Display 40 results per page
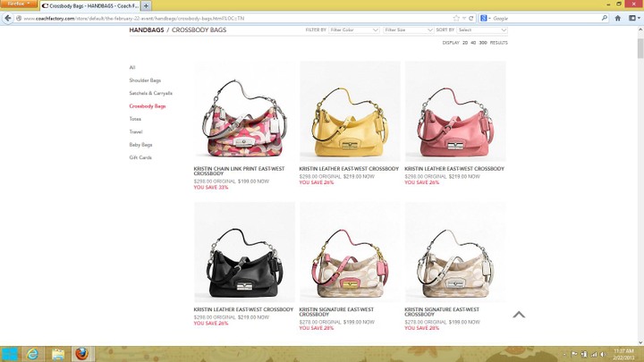Viewport: 644px width, 362px height. [473, 43]
